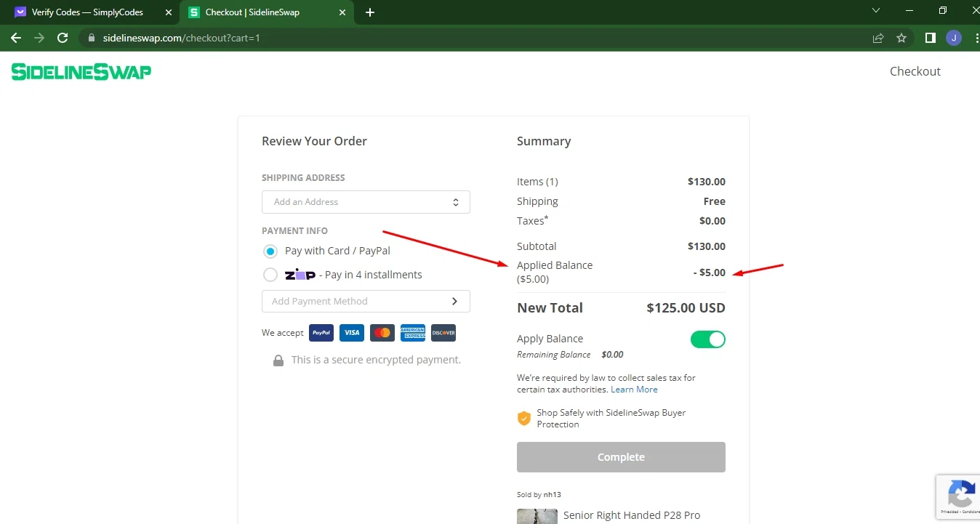Click the browser forward arrow
This screenshot has width=980, height=524.
(39, 38)
